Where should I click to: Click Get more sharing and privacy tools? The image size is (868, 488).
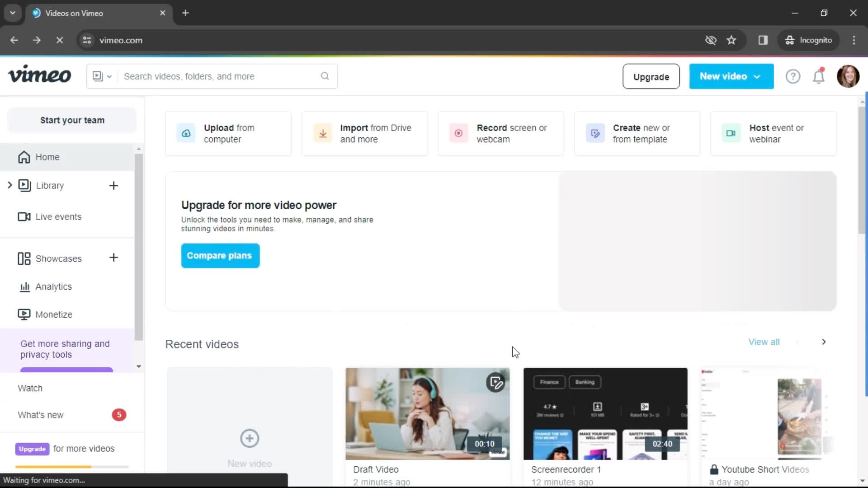65,349
